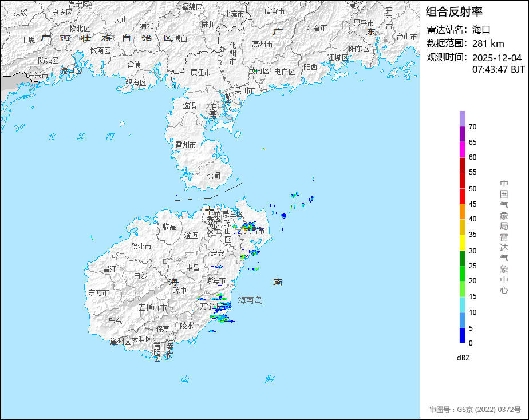Click the dBZ unit label under legend
The height and width of the screenshot is (420, 529).
click(463, 358)
